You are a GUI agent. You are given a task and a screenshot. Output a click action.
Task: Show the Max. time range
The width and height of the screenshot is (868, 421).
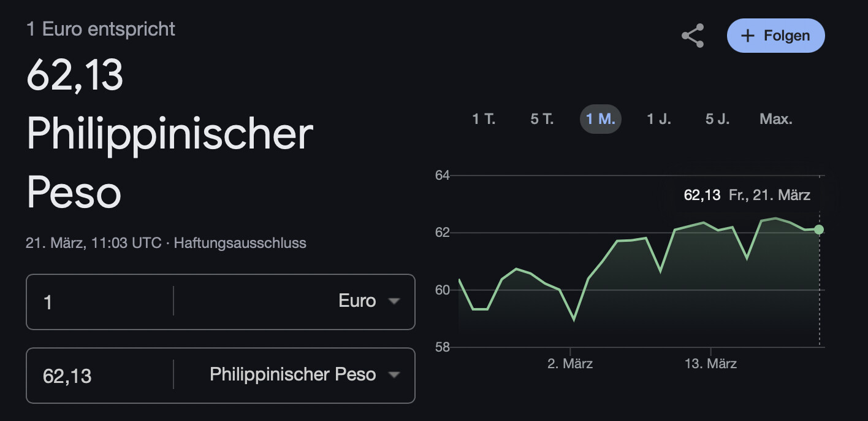click(x=776, y=119)
